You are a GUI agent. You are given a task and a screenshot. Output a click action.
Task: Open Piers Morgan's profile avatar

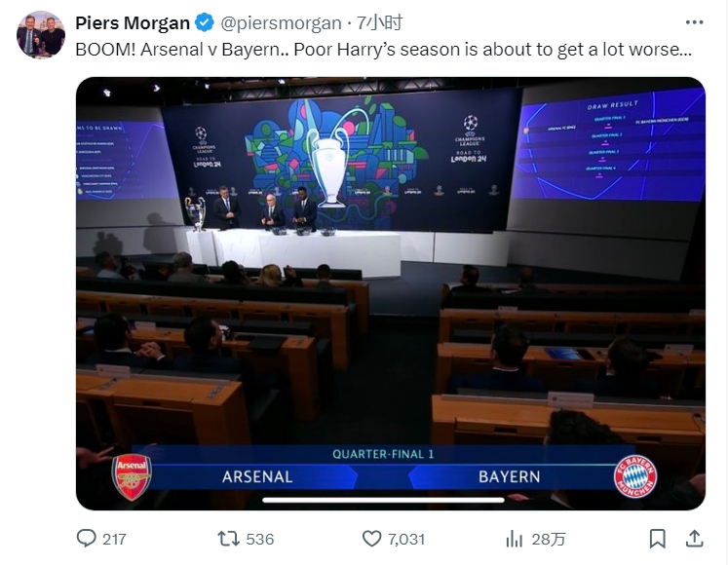pyautogui.click(x=41, y=36)
